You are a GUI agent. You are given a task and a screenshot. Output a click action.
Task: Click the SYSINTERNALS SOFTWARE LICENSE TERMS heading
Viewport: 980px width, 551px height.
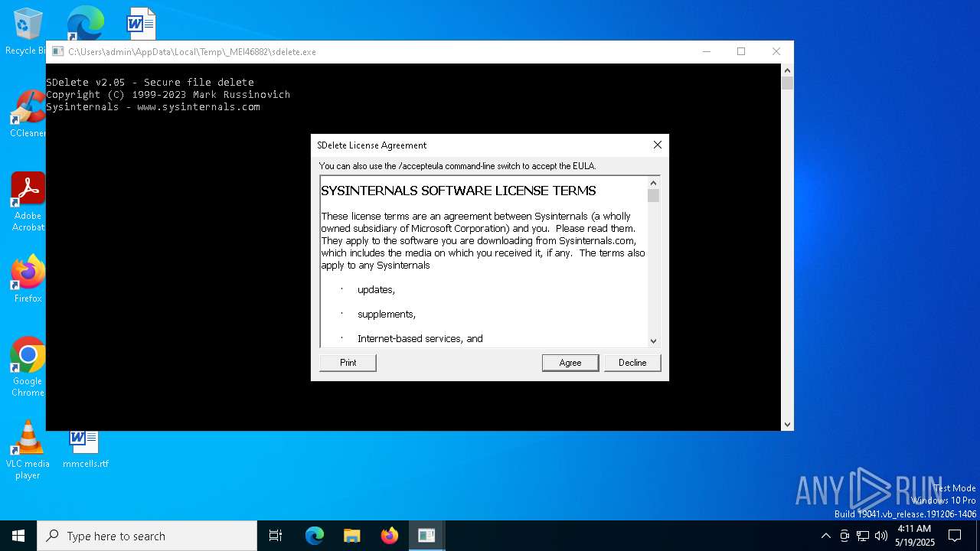[458, 191]
